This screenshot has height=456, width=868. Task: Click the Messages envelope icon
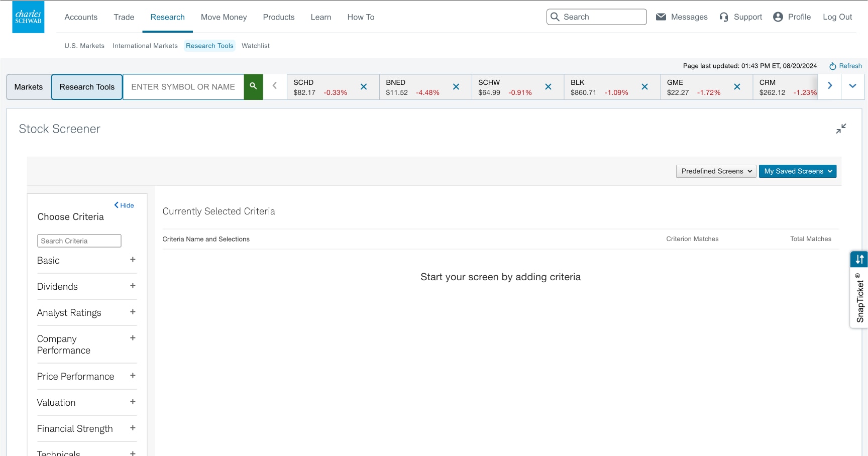tap(661, 17)
